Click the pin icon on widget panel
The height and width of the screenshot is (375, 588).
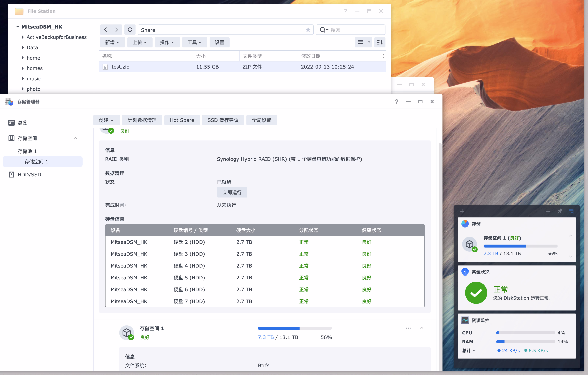[x=560, y=211]
